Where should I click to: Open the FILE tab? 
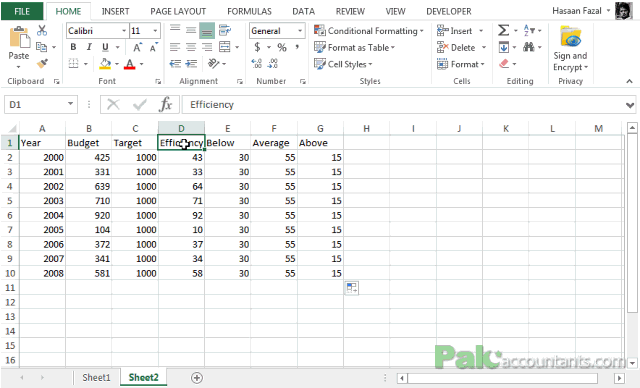(22, 11)
